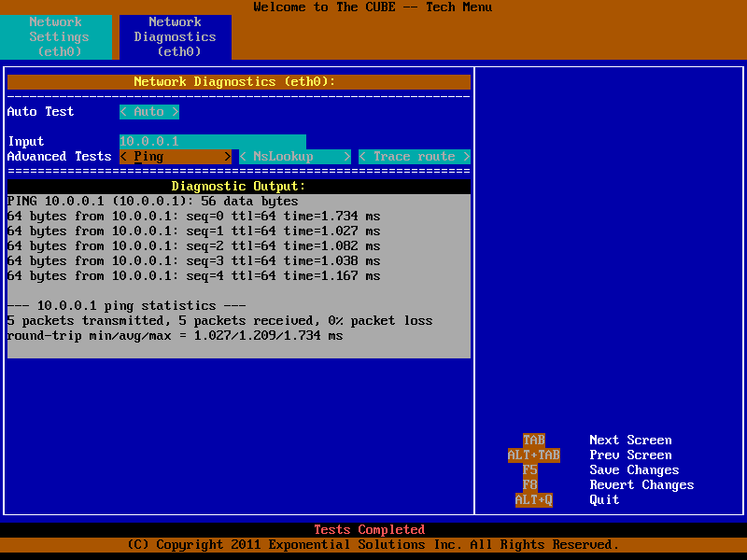Click the Diagnostic Output header
Image resolution: width=747 pixels, height=560 pixels.
(239, 186)
